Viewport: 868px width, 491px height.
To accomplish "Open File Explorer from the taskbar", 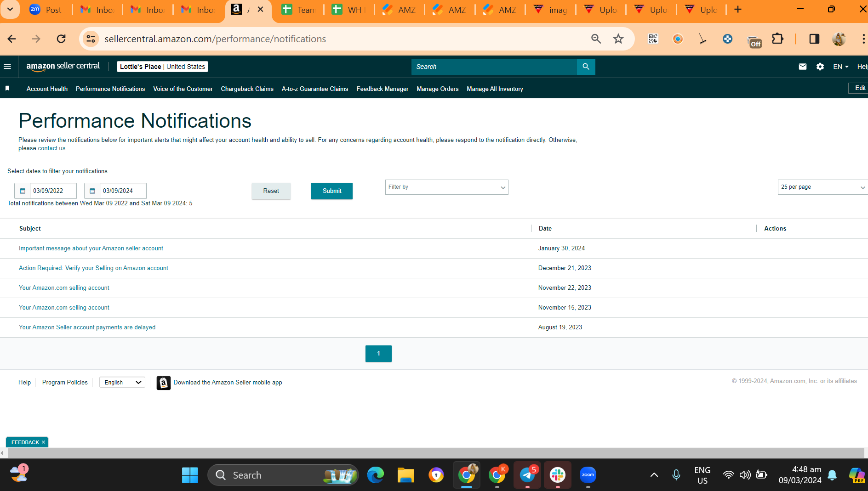I will coord(405,475).
